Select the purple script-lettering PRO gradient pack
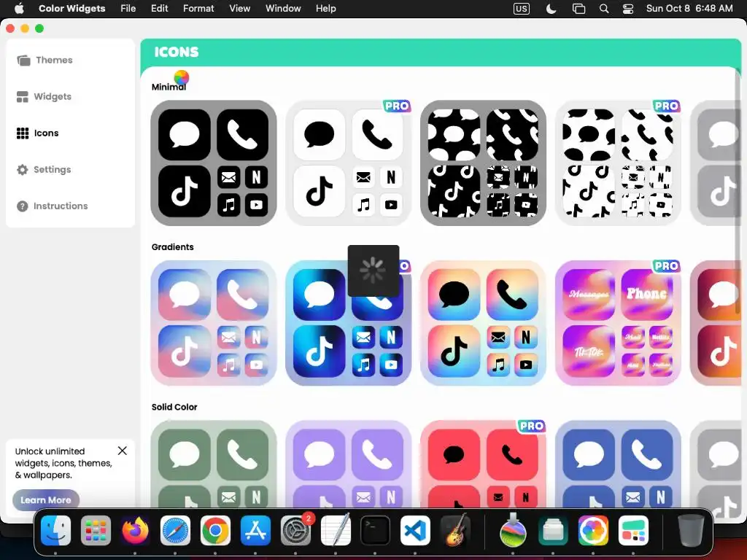This screenshot has width=747, height=560. 618,323
